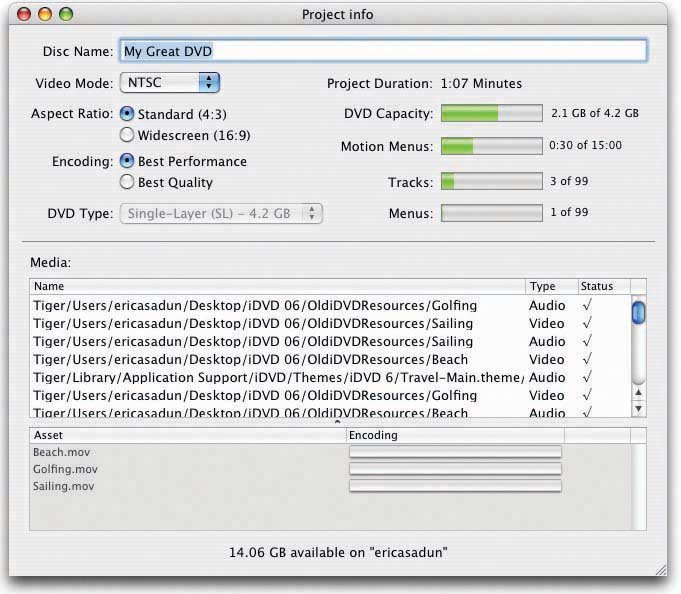Sort media list by Status column
Screen dimensions: 681x594
(602, 286)
